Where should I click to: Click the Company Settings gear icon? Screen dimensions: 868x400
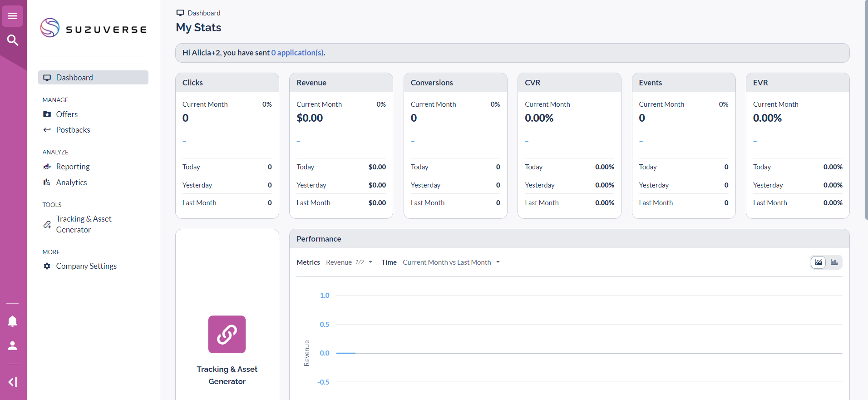[47, 266]
